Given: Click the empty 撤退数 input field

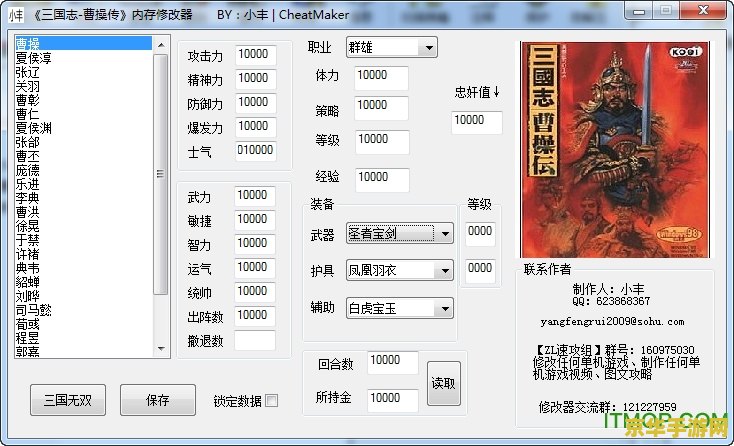Looking at the screenshot, I should [255, 340].
